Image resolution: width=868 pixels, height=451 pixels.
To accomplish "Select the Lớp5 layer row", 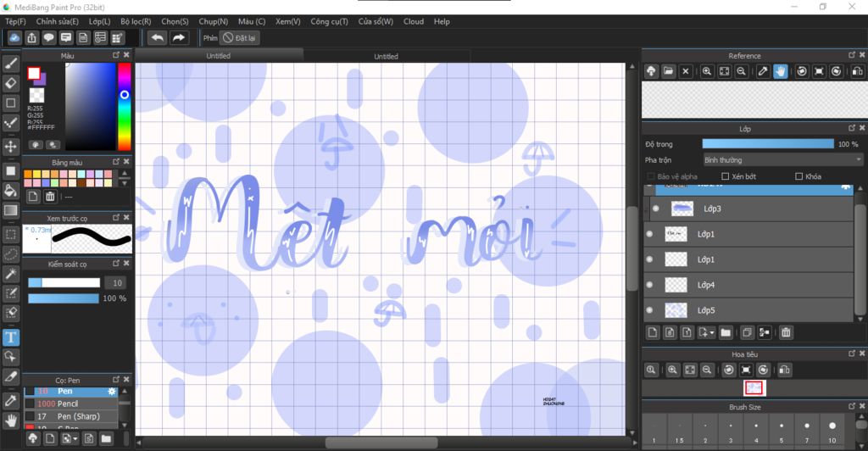I will 748,310.
